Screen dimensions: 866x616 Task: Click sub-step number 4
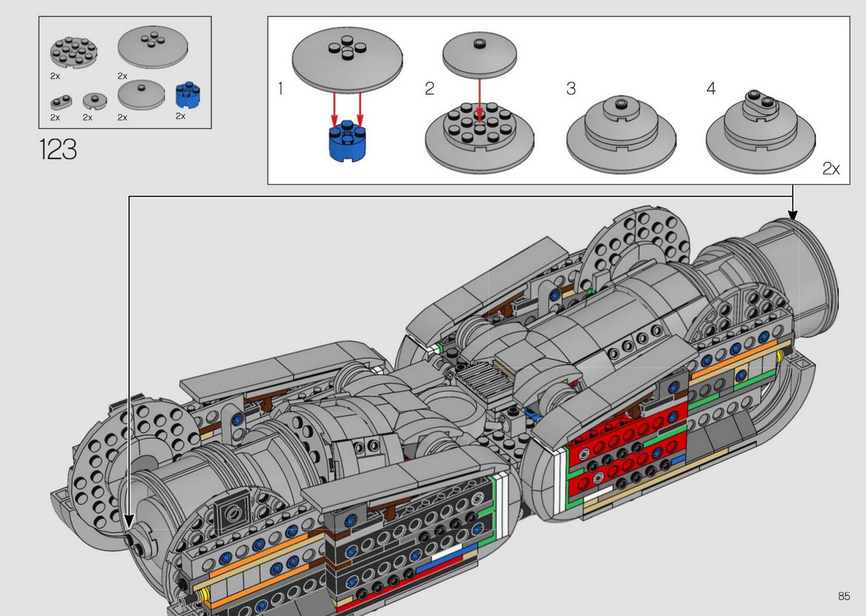point(711,89)
